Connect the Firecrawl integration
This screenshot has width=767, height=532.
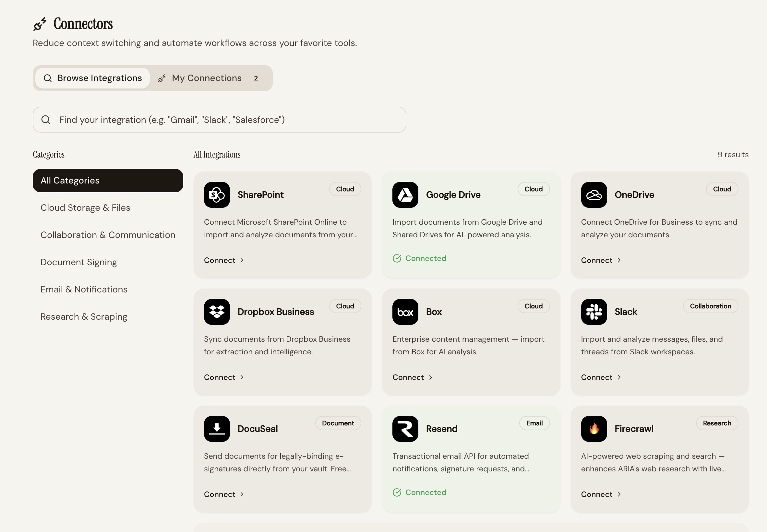click(601, 494)
